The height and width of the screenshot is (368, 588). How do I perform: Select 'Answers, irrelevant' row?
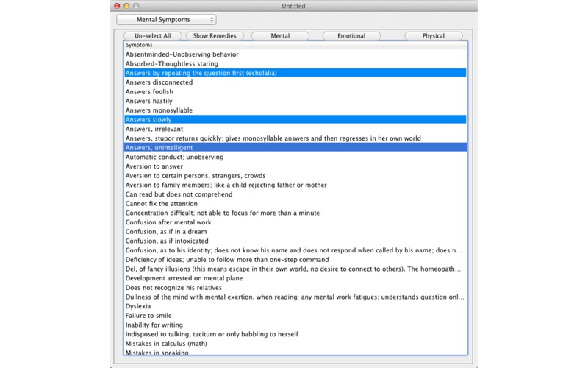(295, 129)
